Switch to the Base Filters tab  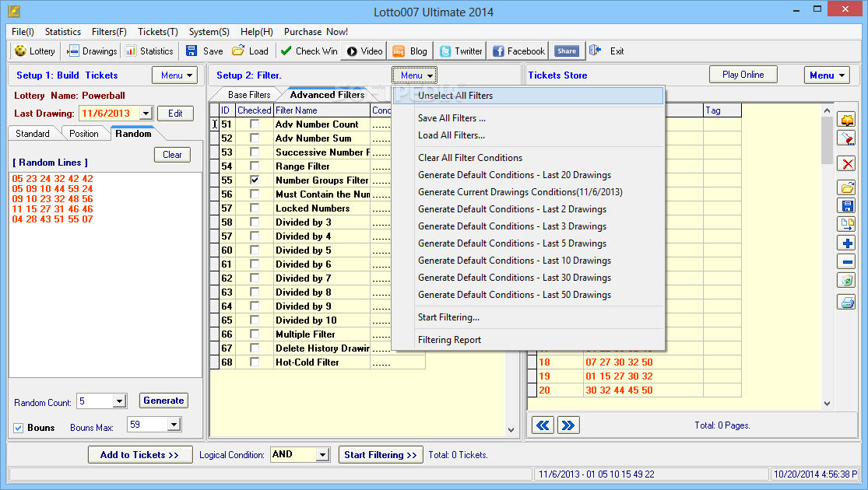pyautogui.click(x=249, y=95)
